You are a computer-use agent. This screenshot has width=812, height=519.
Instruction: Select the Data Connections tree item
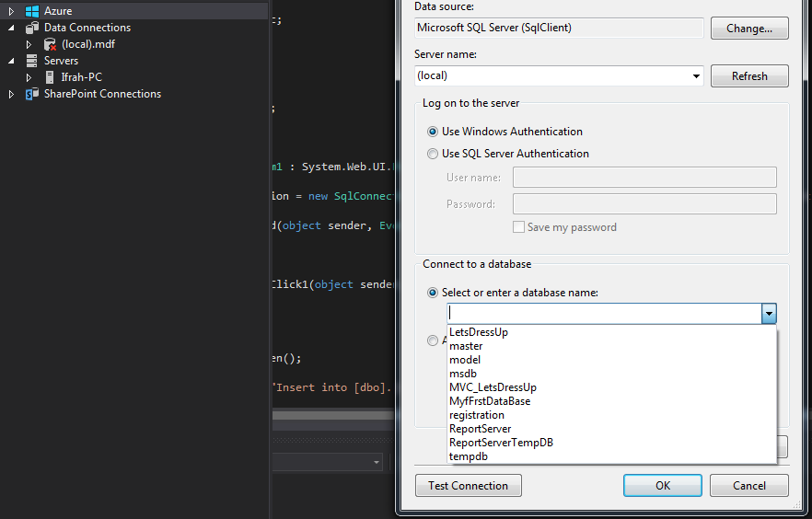pos(87,28)
